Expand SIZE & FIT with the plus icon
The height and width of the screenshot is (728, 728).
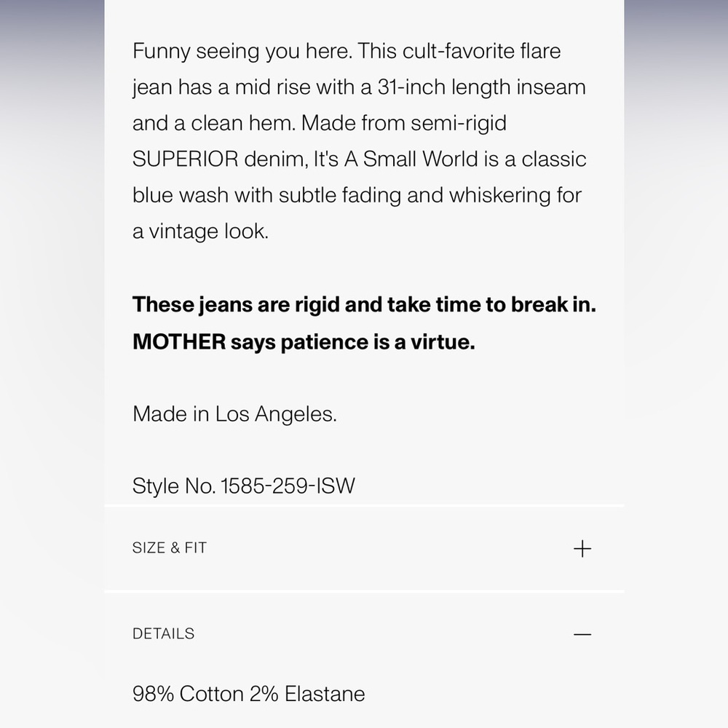pos(582,549)
